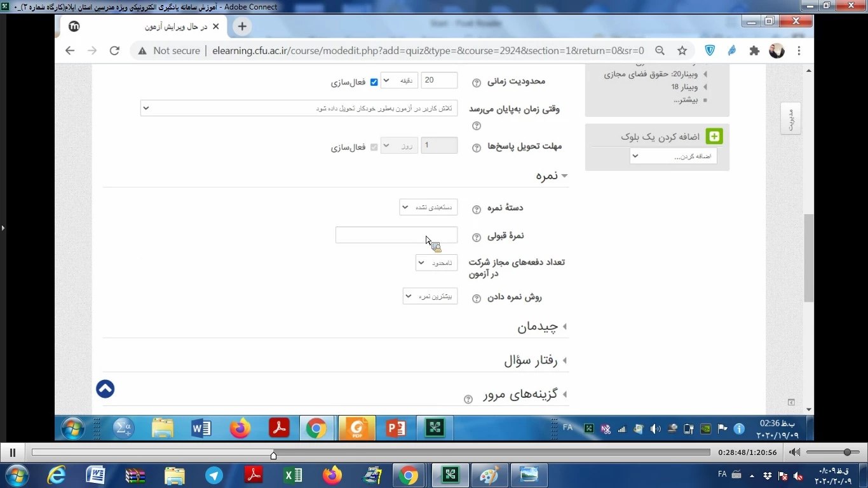Open the allowed attempts dropdown (نامحدود)
The image size is (868, 488).
pyautogui.click(x=437, y=262)
